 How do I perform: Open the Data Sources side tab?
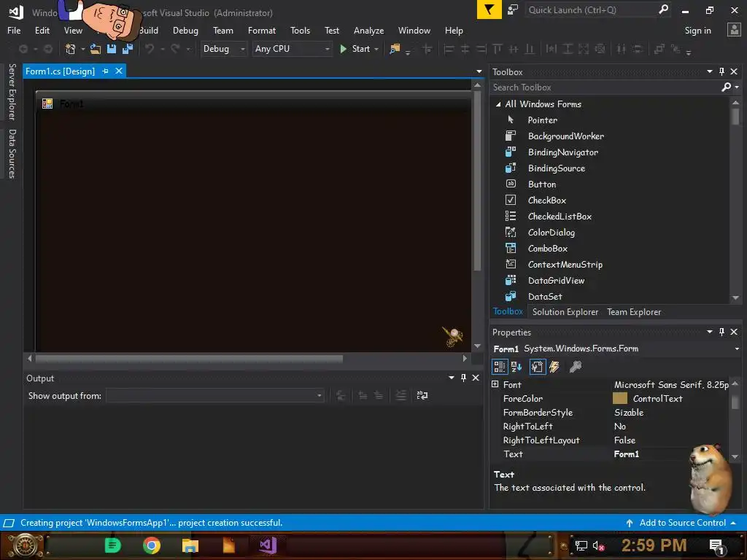coord(12,153)
